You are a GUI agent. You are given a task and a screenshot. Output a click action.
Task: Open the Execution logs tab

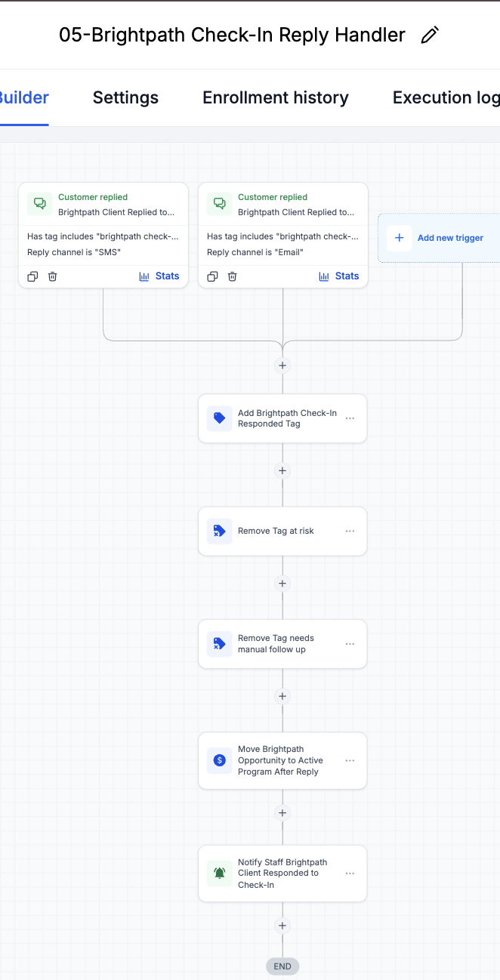tap(446, 97)
